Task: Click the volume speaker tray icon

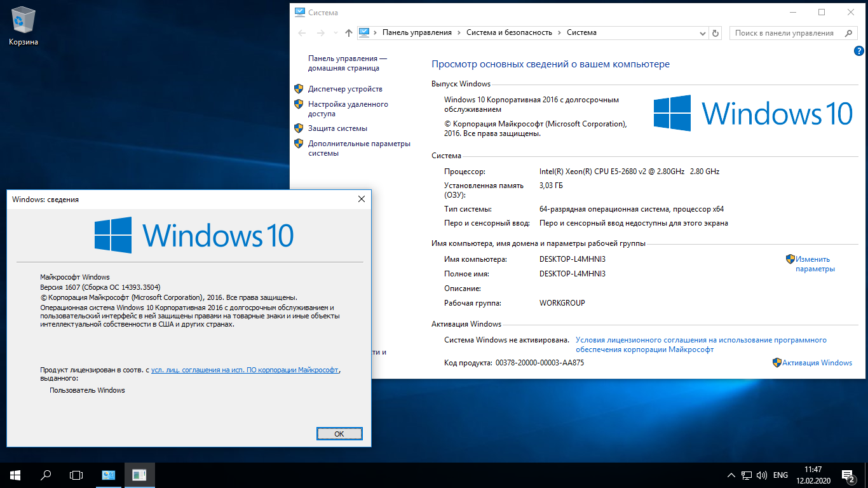Action: [761, 475]
